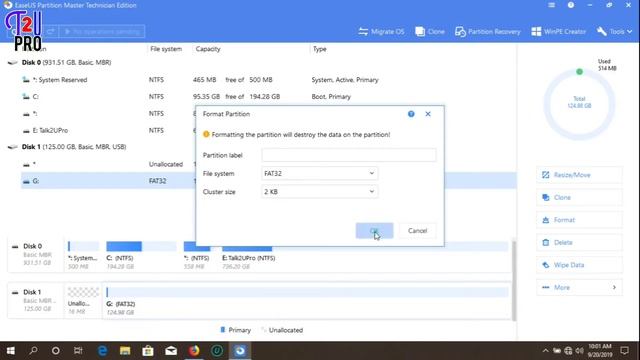This screenshot has width=640, height=360.
Task: Click the Unallocated legend swatch
Action: click(x=264, y=330)
